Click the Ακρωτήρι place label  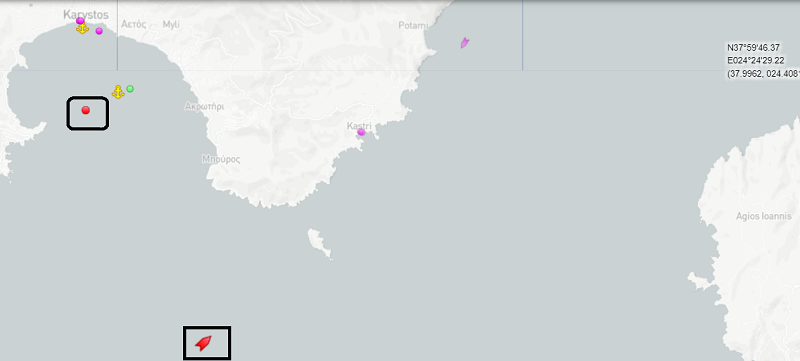click(x=204, y=107)
